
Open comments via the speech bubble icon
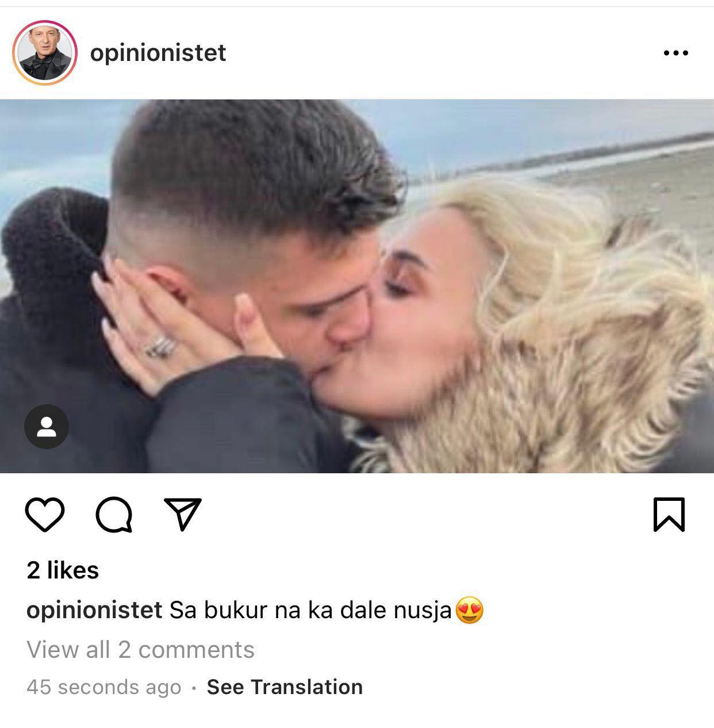tap(114, 514)
